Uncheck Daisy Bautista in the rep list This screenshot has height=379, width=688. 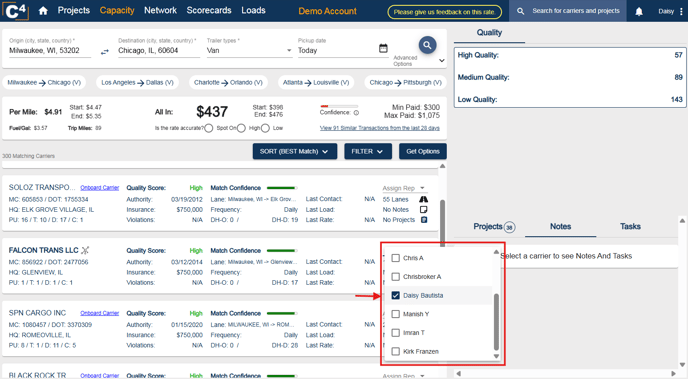coord(395,295)
